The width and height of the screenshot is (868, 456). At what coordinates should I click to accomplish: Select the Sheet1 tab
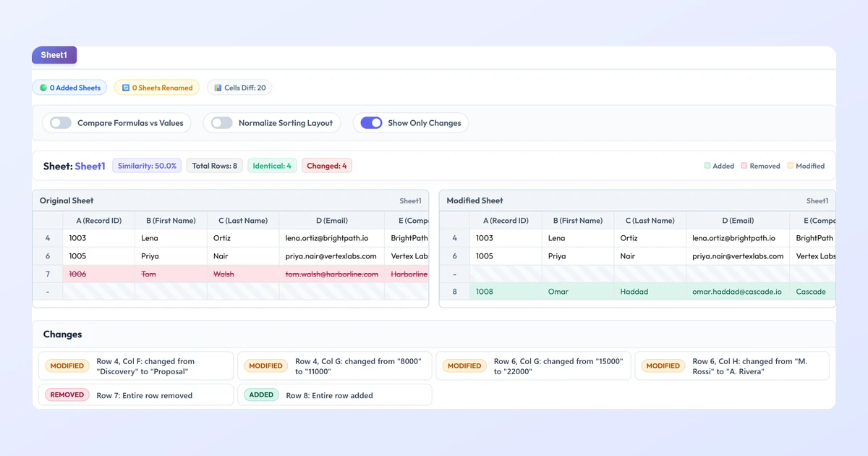54,55
